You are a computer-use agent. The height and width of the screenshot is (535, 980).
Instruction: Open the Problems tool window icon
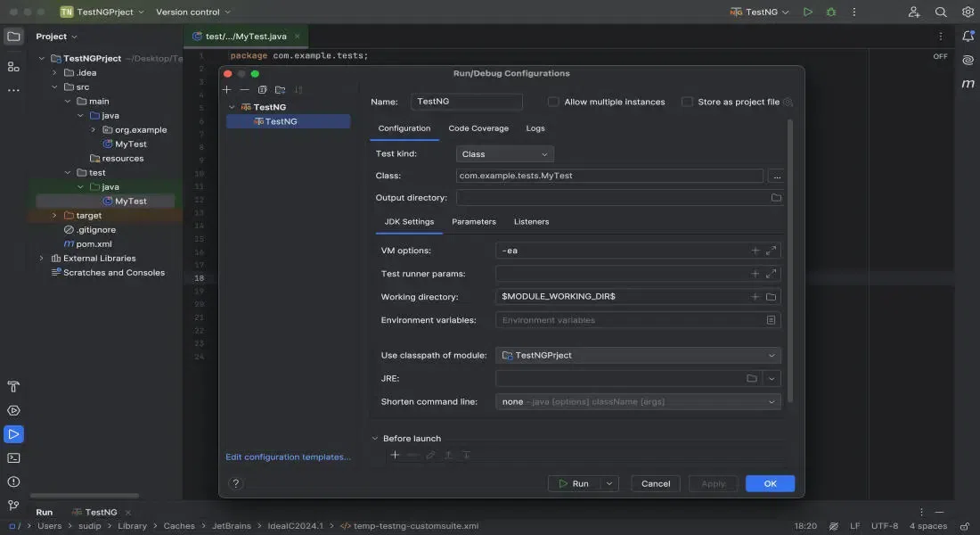[x=13, y=481]
